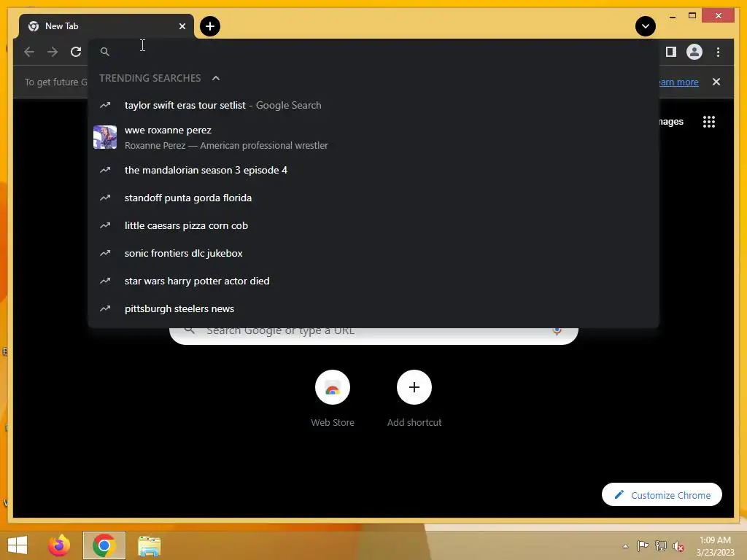Click the network tray icon

coord(661,545)
